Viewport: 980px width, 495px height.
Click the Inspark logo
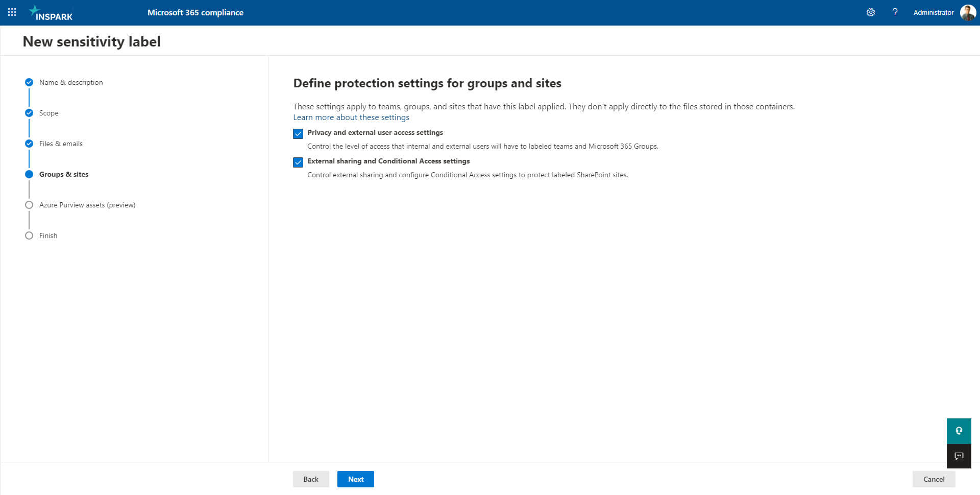click(51, 13)
